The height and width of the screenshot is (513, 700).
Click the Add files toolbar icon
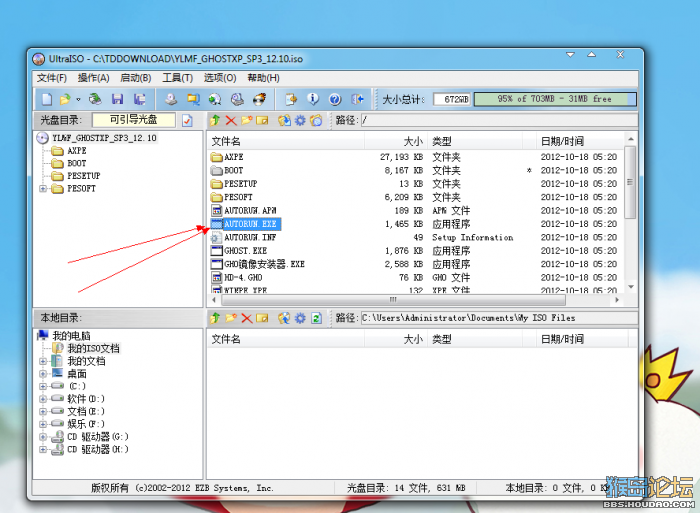pyautogui.click(x=291, y=99)
